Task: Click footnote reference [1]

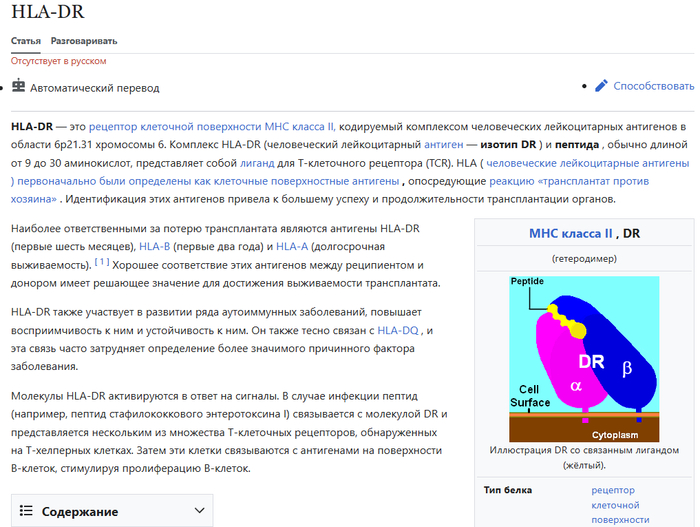Action: (102, 263)
